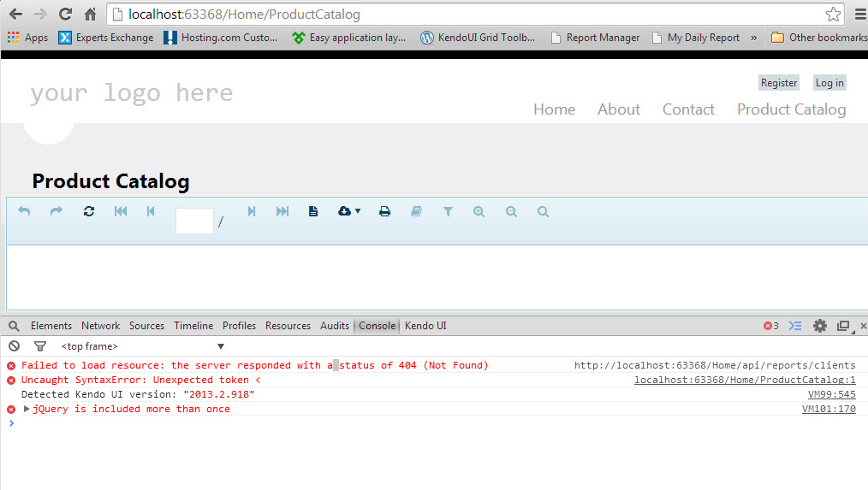Go to the previous report page

151,211
